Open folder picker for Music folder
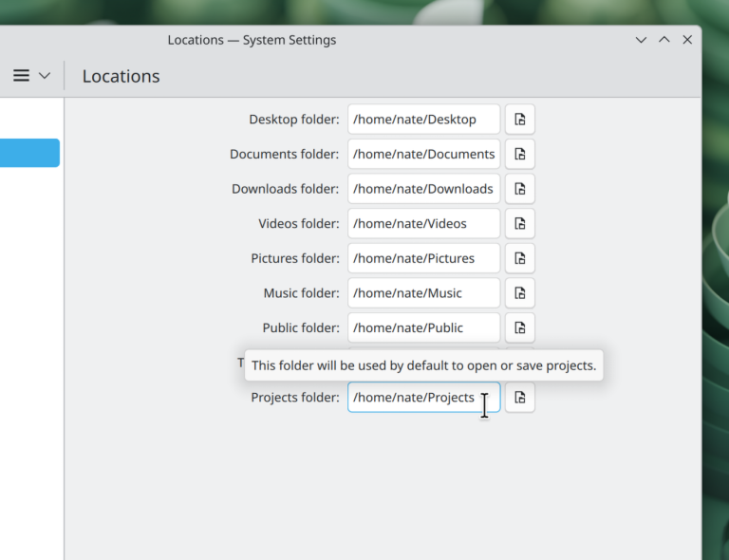Viewport: 729px width, 560px height. pyautogui.click(x=520, y=293)
